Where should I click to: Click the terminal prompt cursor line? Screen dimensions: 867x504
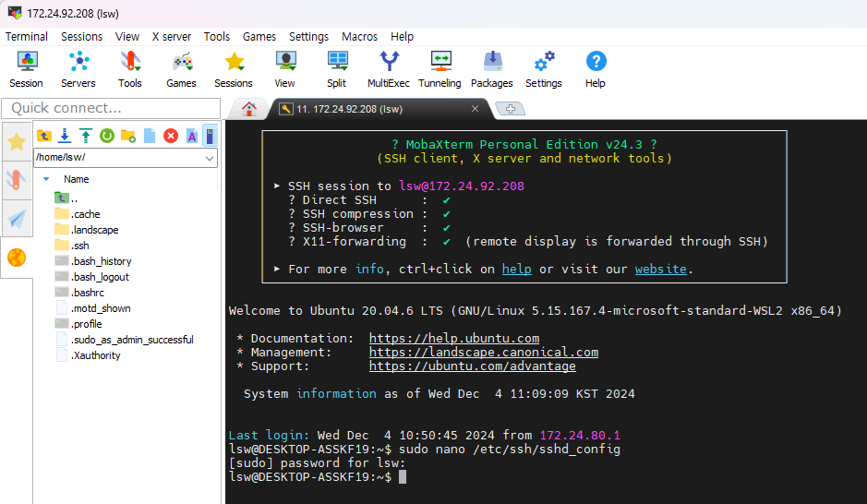318,477
